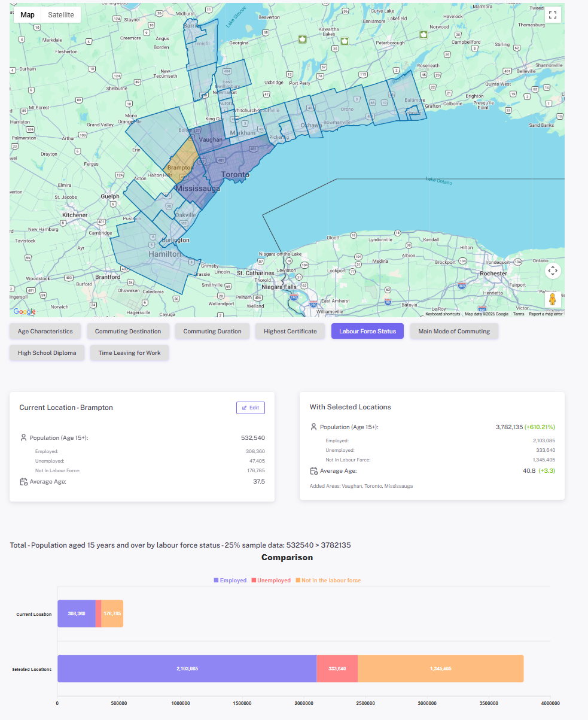Select Commuting Duration category
588x720 pixels.
(212, 331)
